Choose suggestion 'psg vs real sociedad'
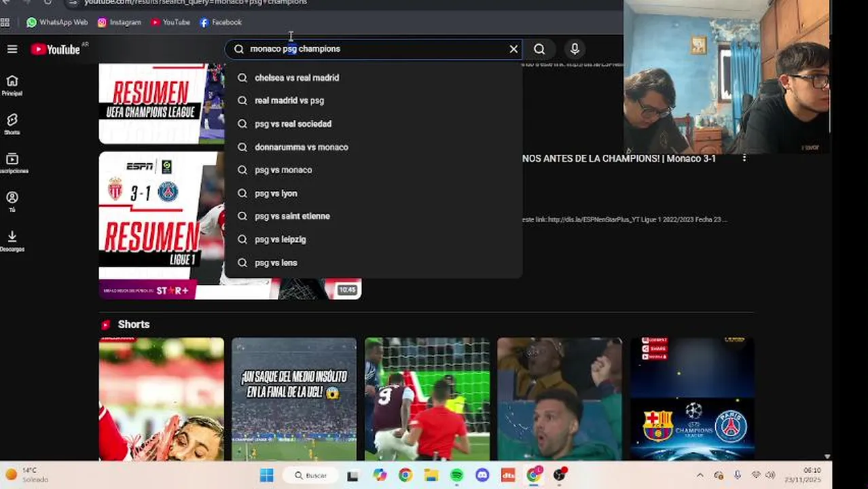The image size is (868, 489). tap(374, 124)
